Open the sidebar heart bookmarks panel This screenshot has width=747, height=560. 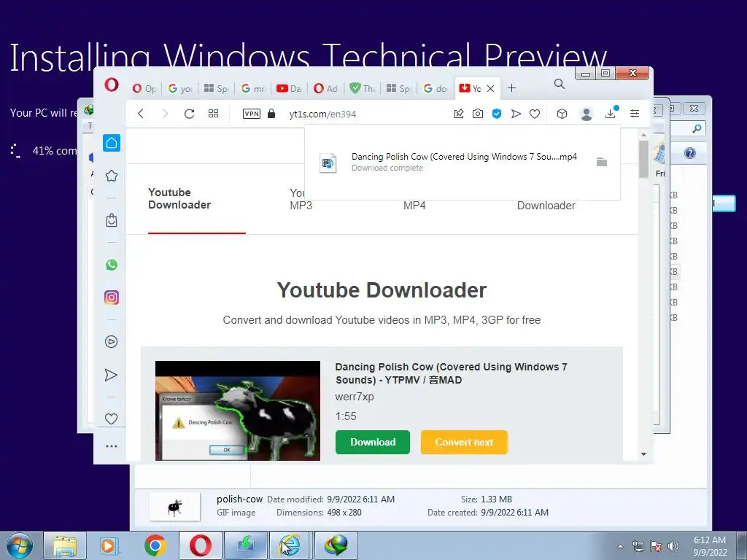coord(111,419)
